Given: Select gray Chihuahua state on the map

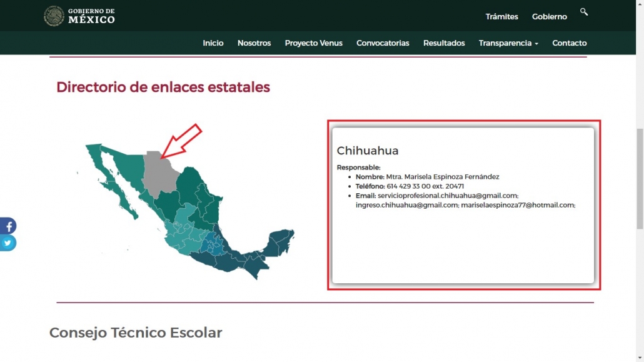Looking at the screenshot, I should tap(159, 173).
